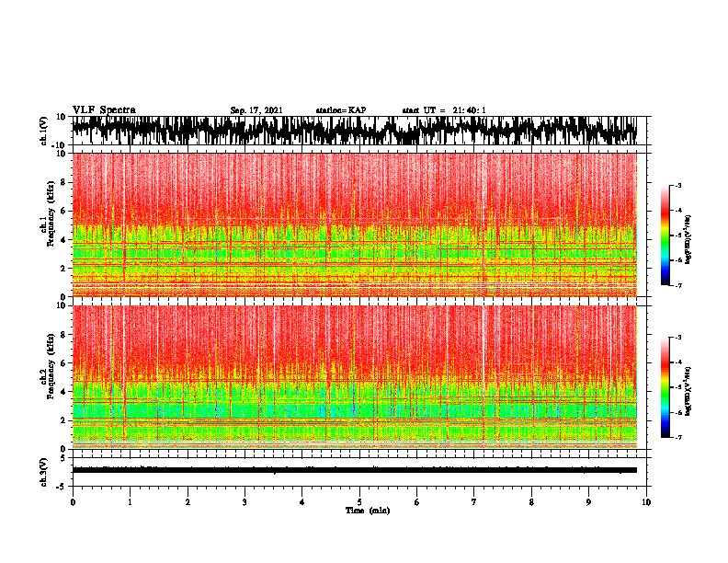728x563 pixels.
Task: Click the "VLF Spectra" plot title
Action: click(104, 110)
